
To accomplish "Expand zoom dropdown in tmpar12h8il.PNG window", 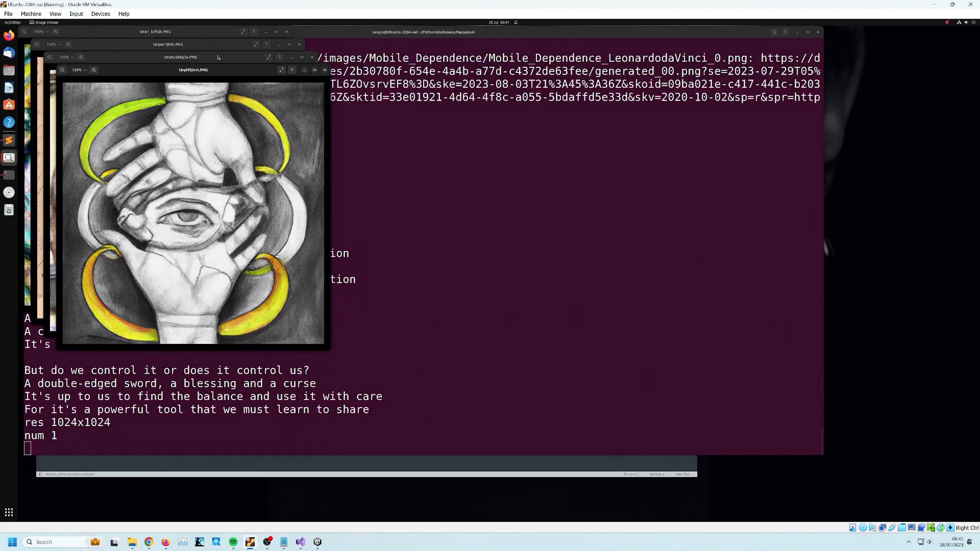I will coord(54,44).
